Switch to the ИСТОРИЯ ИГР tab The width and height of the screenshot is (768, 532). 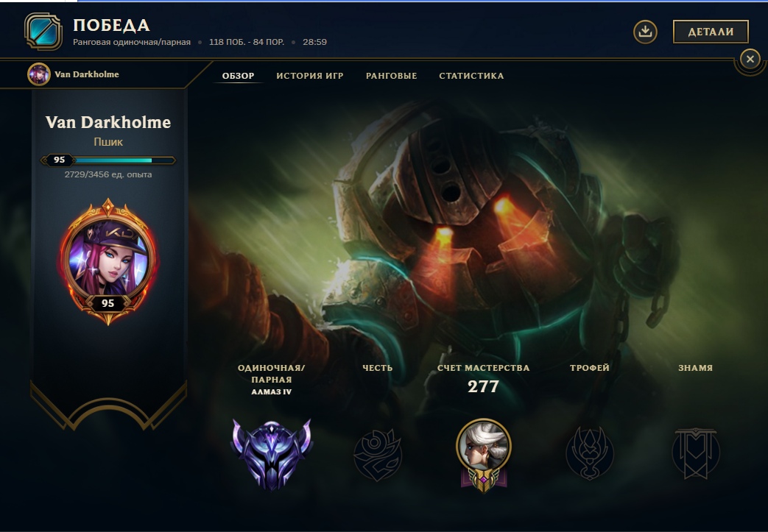309,76
